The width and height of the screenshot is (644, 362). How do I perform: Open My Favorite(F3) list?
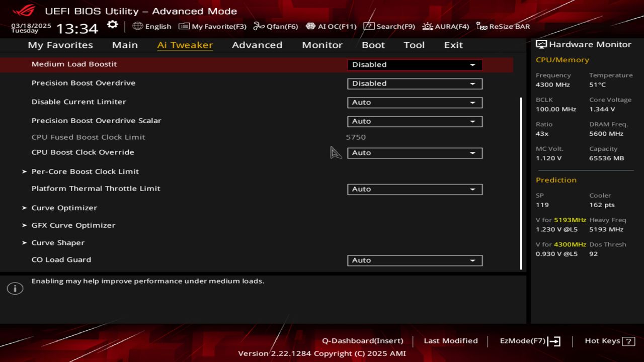[212, 26]
